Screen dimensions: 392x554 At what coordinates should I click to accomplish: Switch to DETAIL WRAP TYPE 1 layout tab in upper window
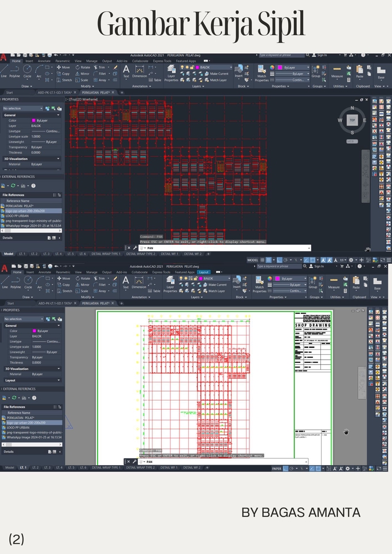pos(106,254)
